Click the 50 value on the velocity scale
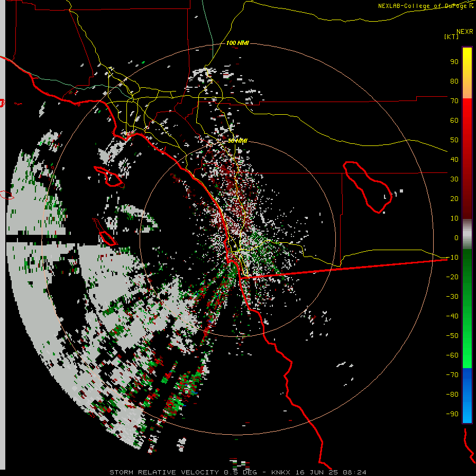Screen dimensions: 476x476 [454, 140]
